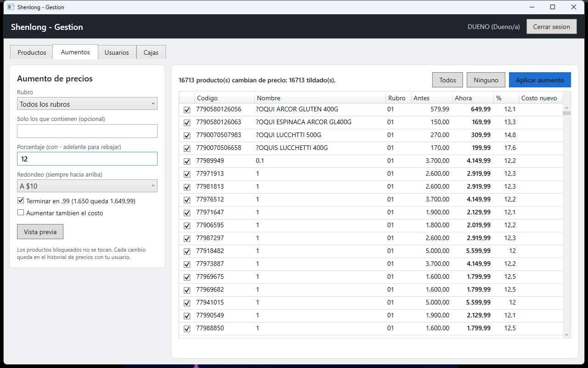
Task: Sort by the 'Nombre' column header
Action: coord(320,98)
